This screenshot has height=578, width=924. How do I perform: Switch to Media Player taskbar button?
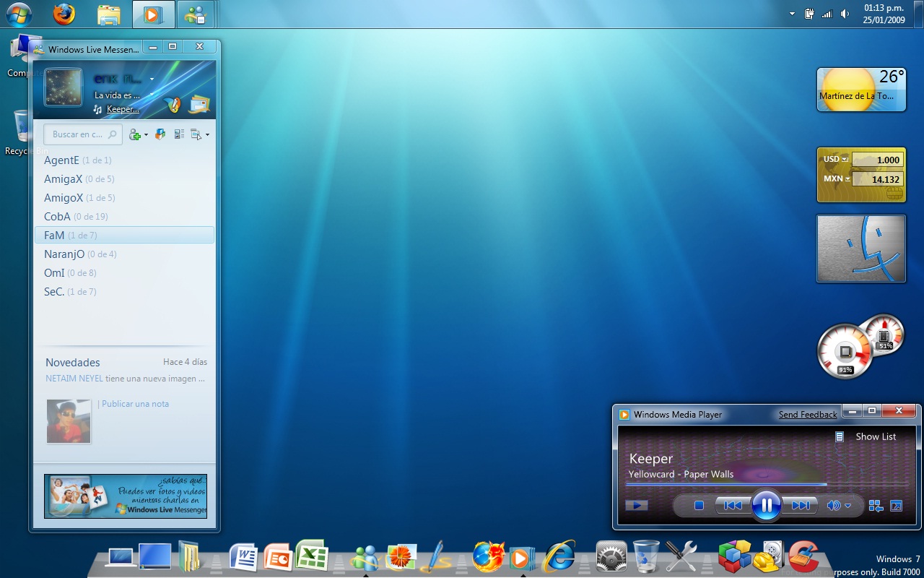[153, 14]
